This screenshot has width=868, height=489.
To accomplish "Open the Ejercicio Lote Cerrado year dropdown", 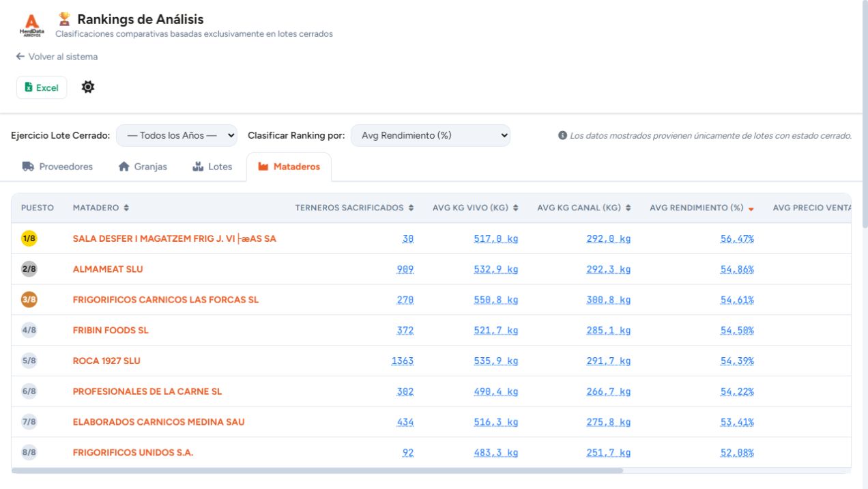I will coord(177,135).
